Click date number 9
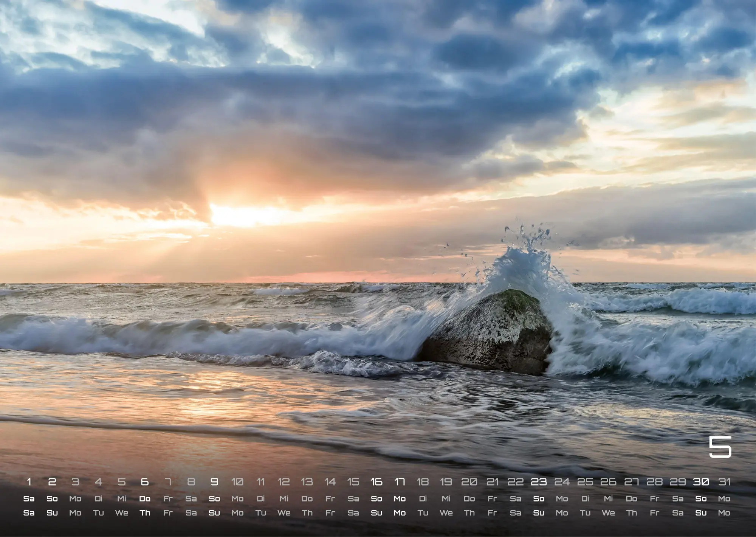The height and width of the screenshot is (537, 756). pos(214,482)
